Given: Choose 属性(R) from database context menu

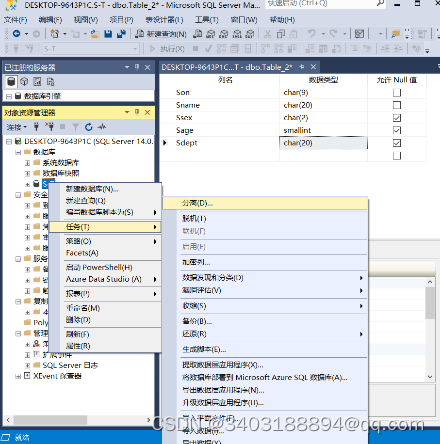Looking at the screenshot, I should pyautogui.click(x=105, y=346).
